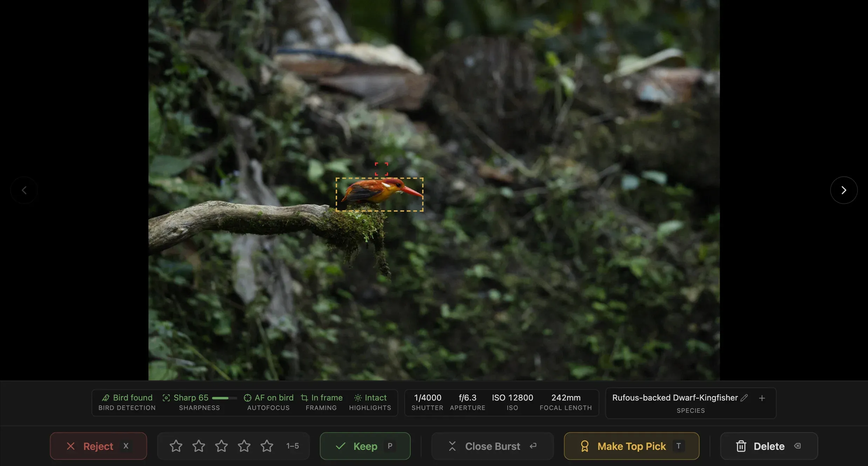Click the ISO 12800 value
The image size is (868, 466).
(x=512, y=398)
